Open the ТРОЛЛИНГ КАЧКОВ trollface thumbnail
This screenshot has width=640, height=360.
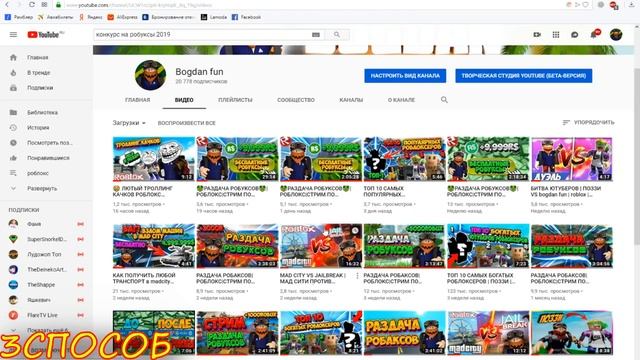point(153,159)
